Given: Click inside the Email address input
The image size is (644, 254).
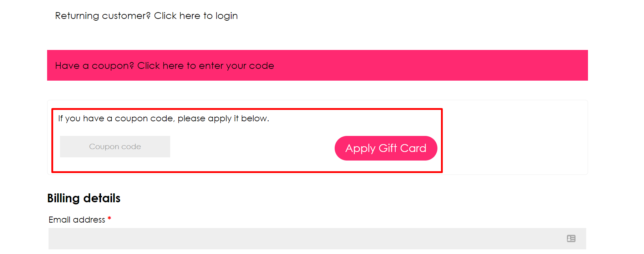Looking at the screenshot, I should tap(285, 238).
